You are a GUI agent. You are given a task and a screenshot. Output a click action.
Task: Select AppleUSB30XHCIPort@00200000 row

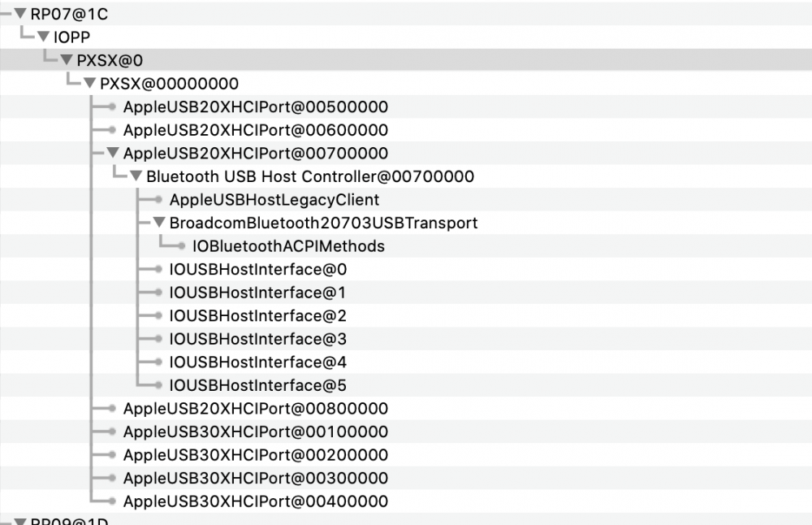click(x=255, y=455)
